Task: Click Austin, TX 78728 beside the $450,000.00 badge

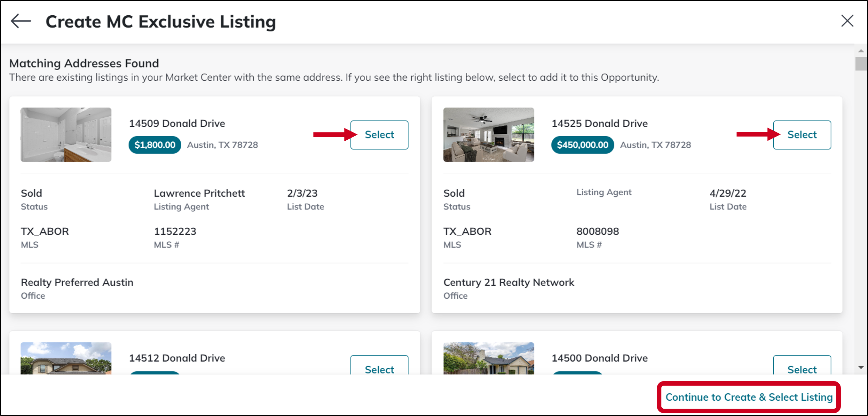Action: (655, 145)
